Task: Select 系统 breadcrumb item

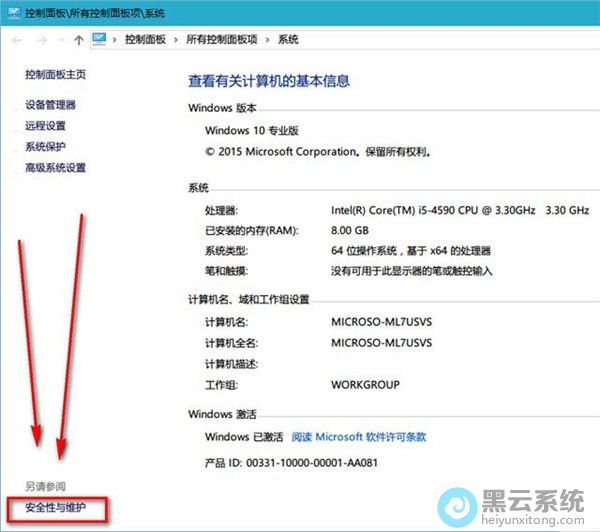Action: pos(288,39)
